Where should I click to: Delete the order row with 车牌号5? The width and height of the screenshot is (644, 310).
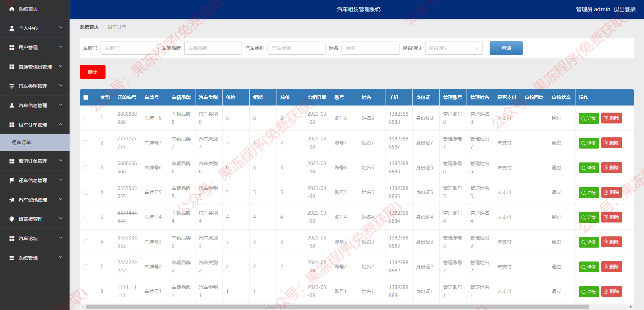click(611, 192)
